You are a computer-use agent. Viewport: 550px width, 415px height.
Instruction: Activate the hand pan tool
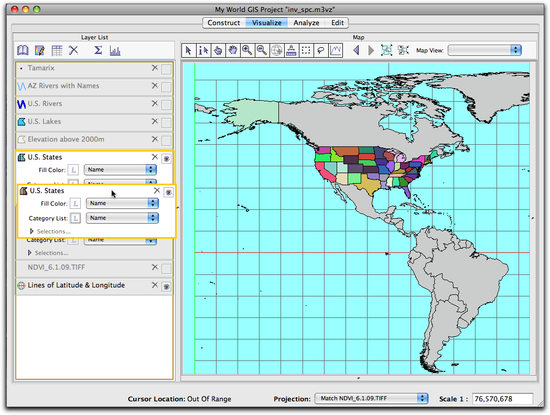coord(232,51)
